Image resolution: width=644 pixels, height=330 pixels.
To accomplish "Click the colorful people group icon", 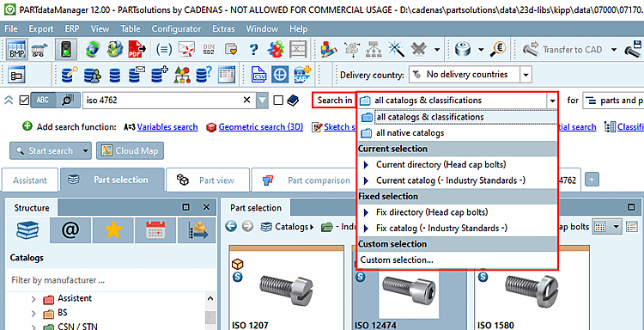I will (x=276, y=50).
